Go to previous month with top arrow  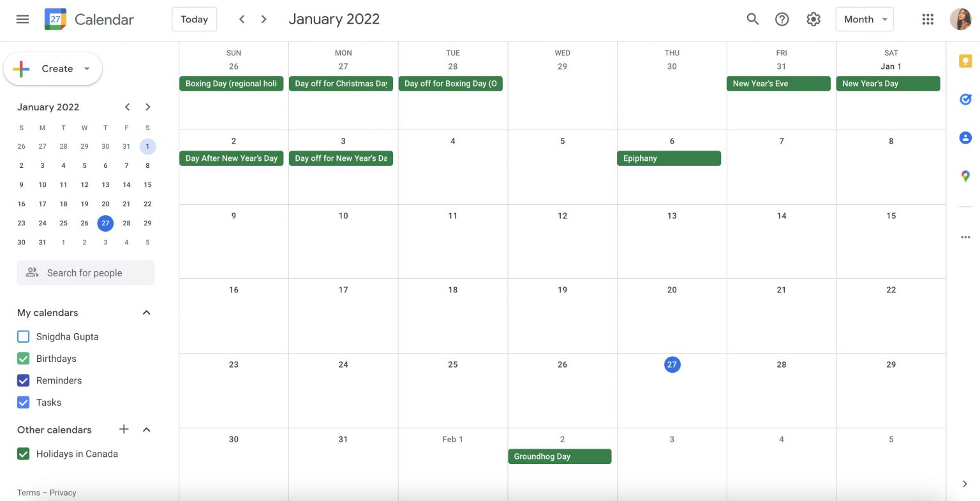click(242, 19)
